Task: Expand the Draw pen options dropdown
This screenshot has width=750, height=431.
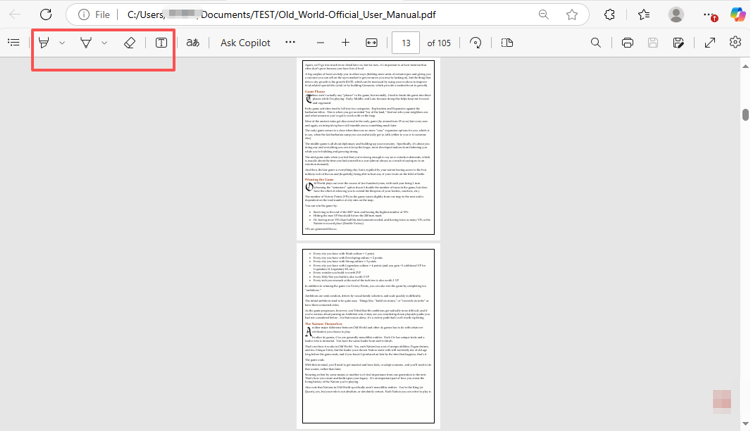Action: point(104,43)
